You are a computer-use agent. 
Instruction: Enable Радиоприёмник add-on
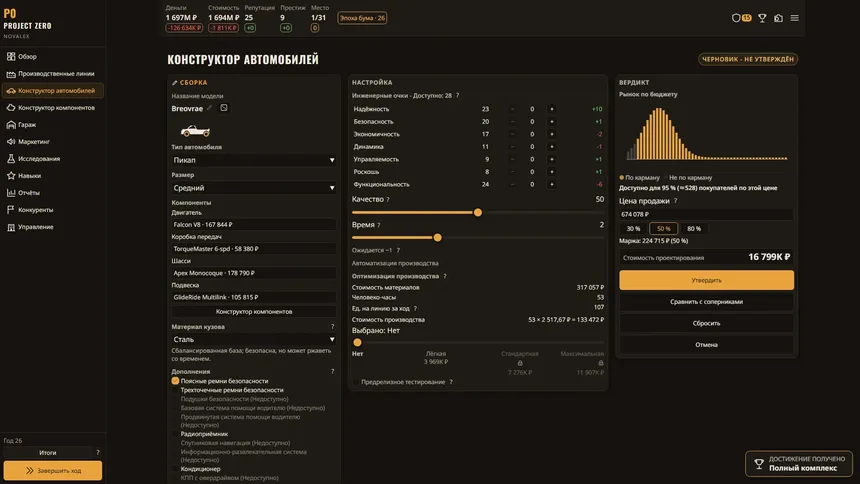click(x=176, y=434)
